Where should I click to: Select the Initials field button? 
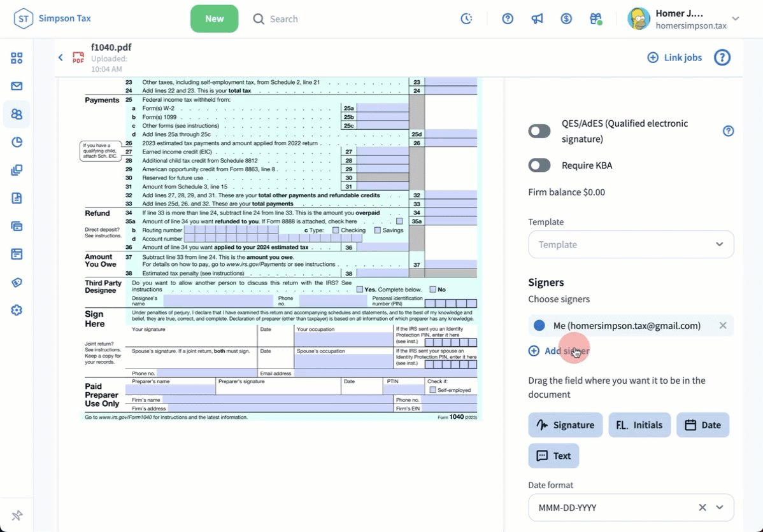tap(639, 425)
